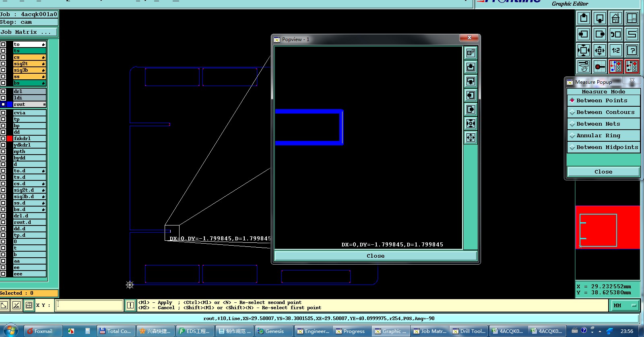Toggle checkbox for layer 'sig2t'
The width and height of the screenshot is (644, 337).
pyautogui.click(x=3, y=64)
